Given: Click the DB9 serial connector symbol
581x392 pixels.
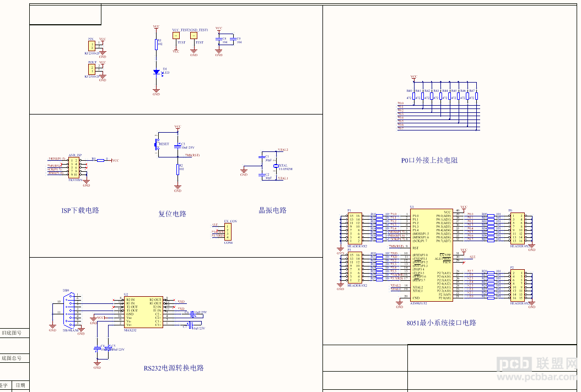Looking at the screenshot, I should click(x=69, y=310).
